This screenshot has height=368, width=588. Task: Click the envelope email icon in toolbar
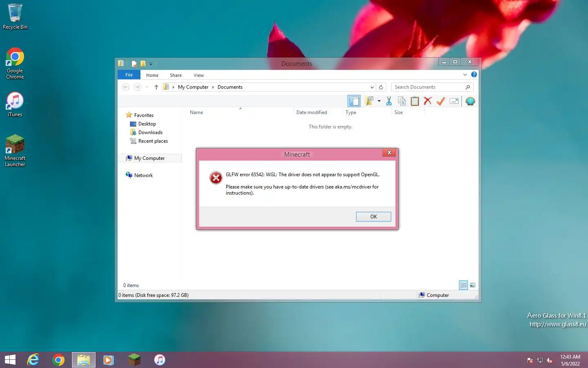point(454,101)
